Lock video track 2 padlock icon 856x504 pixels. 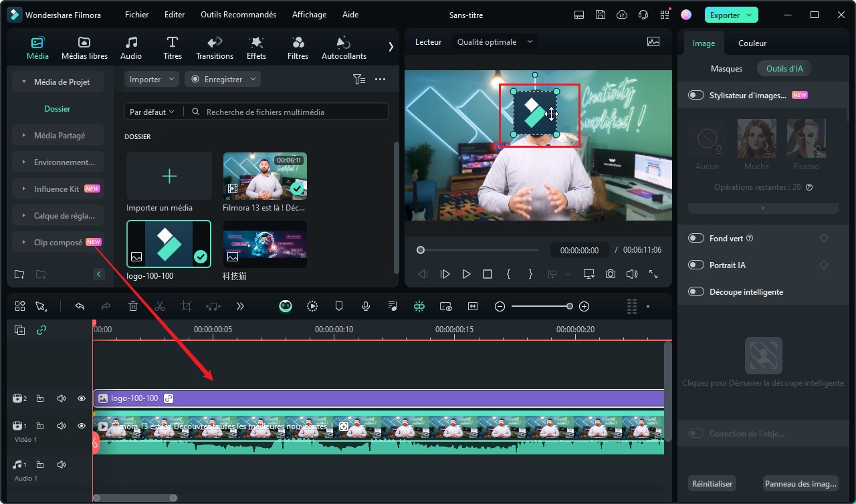point(40,398)
